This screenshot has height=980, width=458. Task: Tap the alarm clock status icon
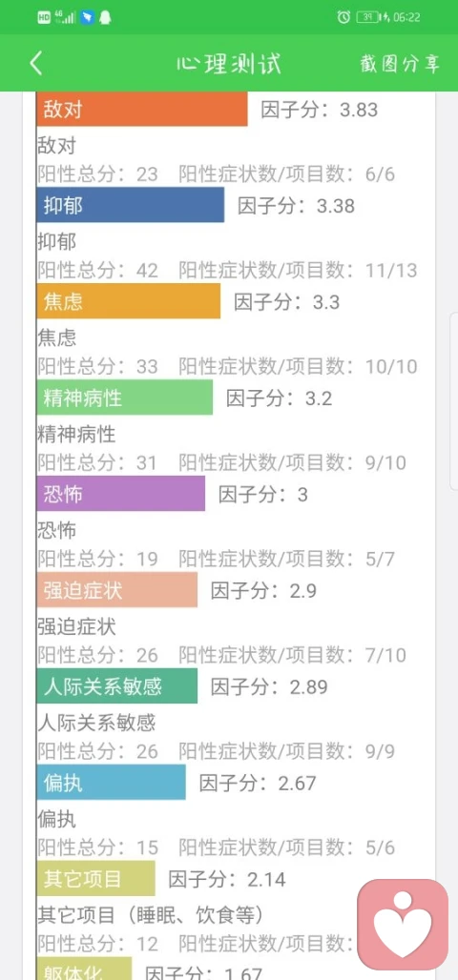343,17
